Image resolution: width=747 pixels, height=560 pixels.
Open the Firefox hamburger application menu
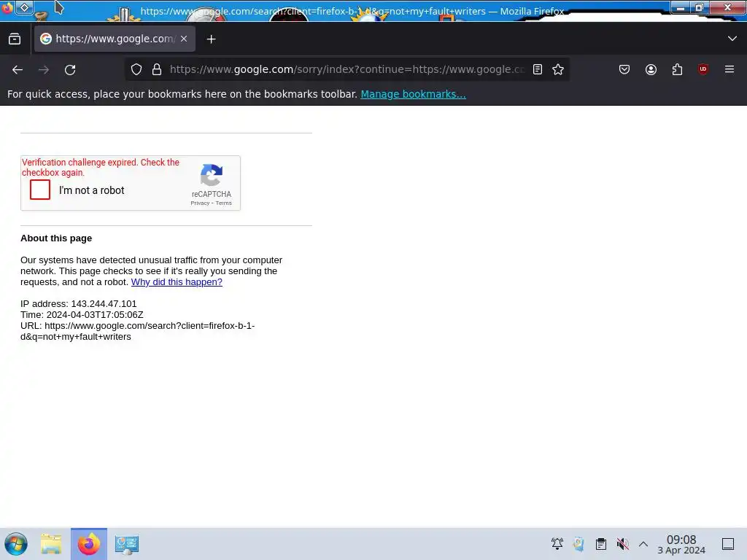(x=729, y=69)
